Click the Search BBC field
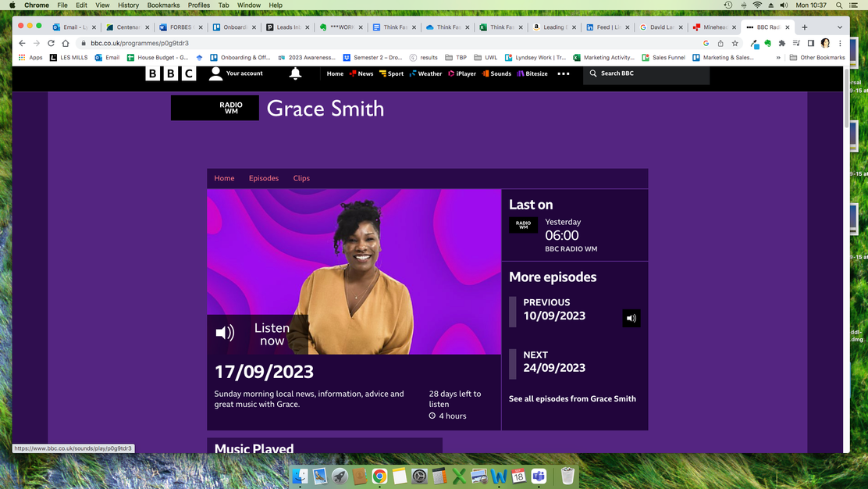 click(646, 73)
